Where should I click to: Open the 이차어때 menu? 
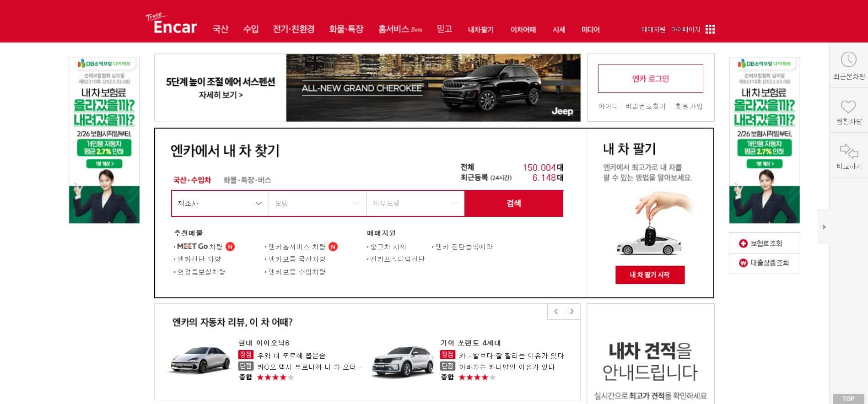(523, 30)
